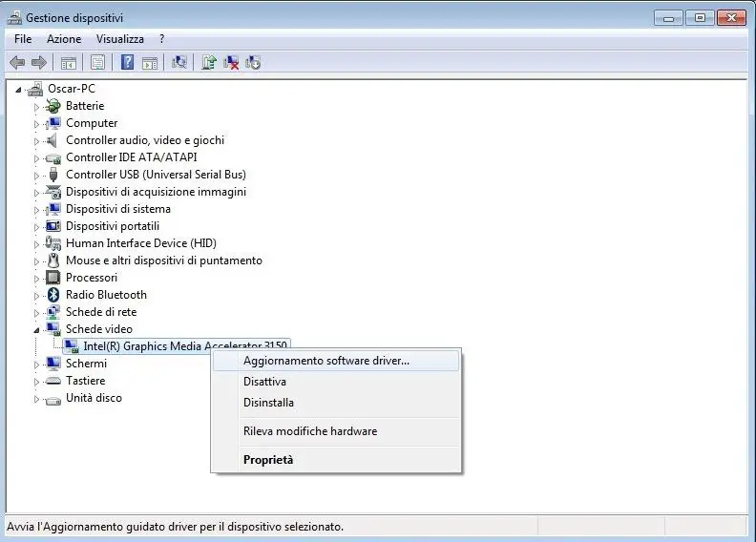
Task: Select the Dispositivi portatili label
Action: (113, 226)
